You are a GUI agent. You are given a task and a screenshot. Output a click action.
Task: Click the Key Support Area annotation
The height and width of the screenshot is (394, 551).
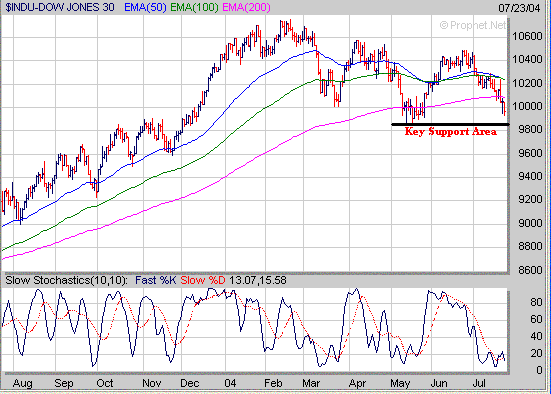pos(450,131)
